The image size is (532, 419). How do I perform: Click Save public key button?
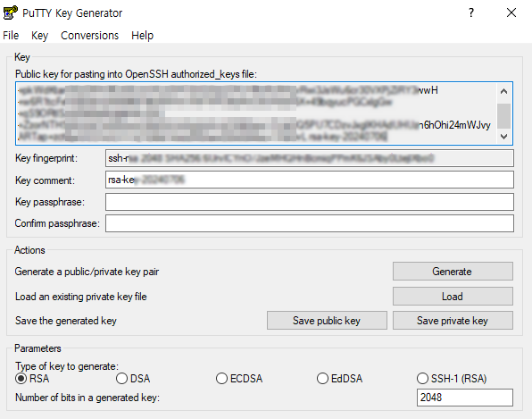pyautogui.click(x=327, y=321)
